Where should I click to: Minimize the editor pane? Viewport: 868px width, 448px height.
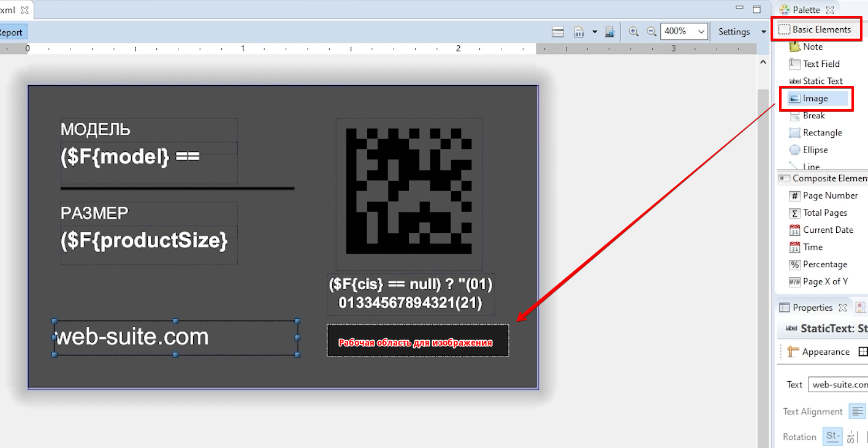739,9
